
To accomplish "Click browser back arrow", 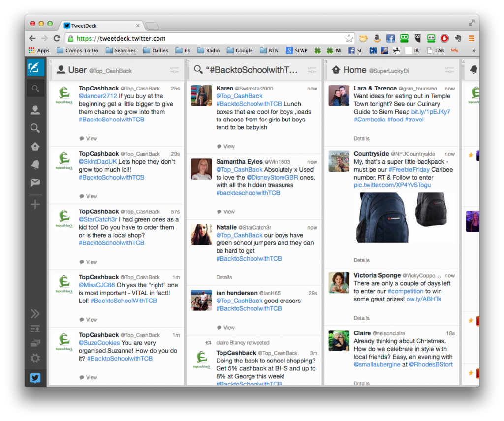I will click(x=32, y=38).
